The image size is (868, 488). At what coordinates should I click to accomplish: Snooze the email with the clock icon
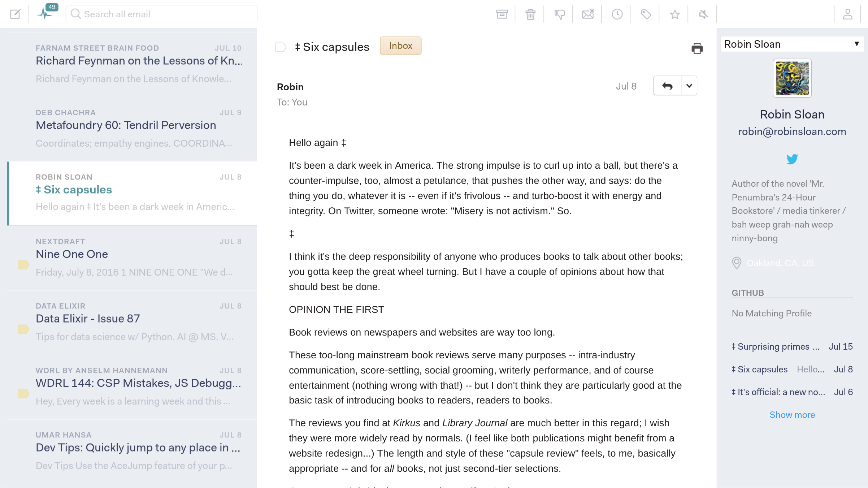pyautogui.click(x=617, y=14)
